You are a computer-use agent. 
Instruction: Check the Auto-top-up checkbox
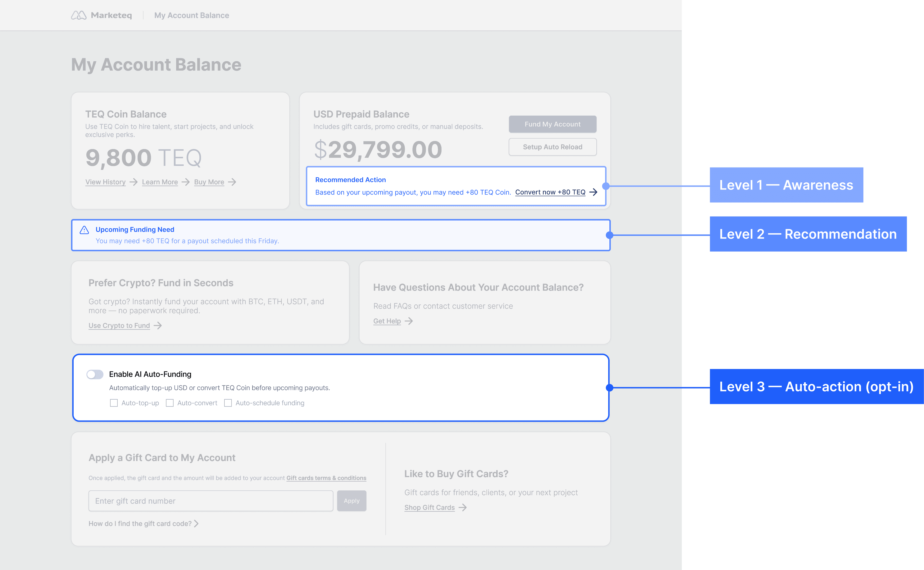click(x=114, y=403)
